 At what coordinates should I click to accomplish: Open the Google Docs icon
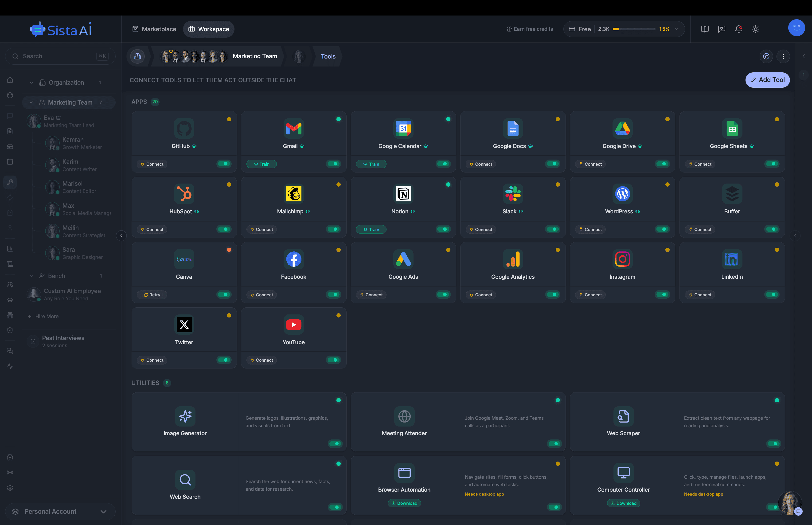pos(513,129)
